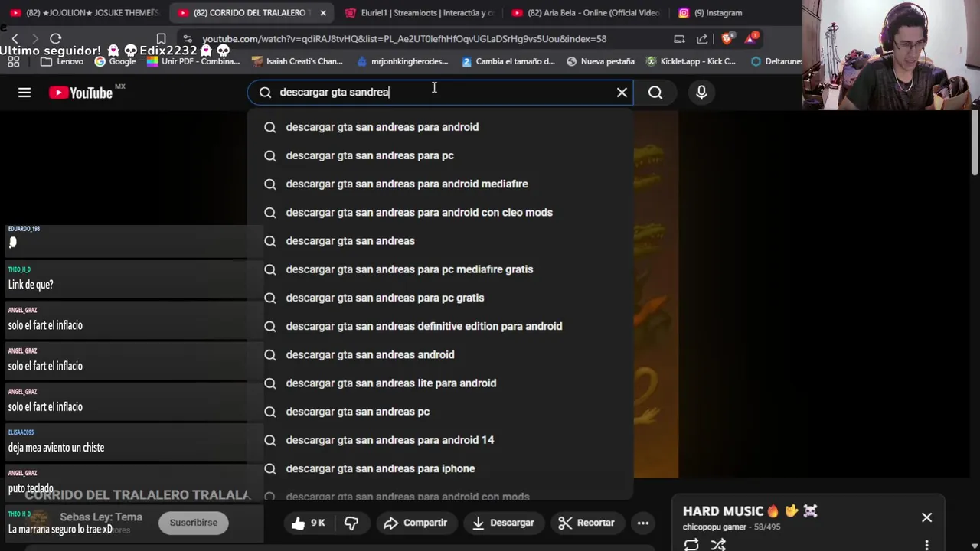Go to the YouTube home logo
The height and width of the screenshot is (551, 980).
[x=81, y=93]
